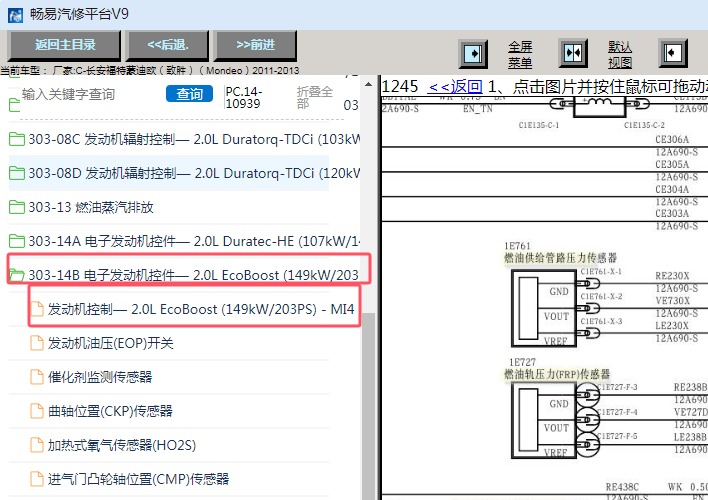The image size is (708, 500).
Task: Expand the 303-08D 发动机辐射控制 folder
Action: click(184, 173)
